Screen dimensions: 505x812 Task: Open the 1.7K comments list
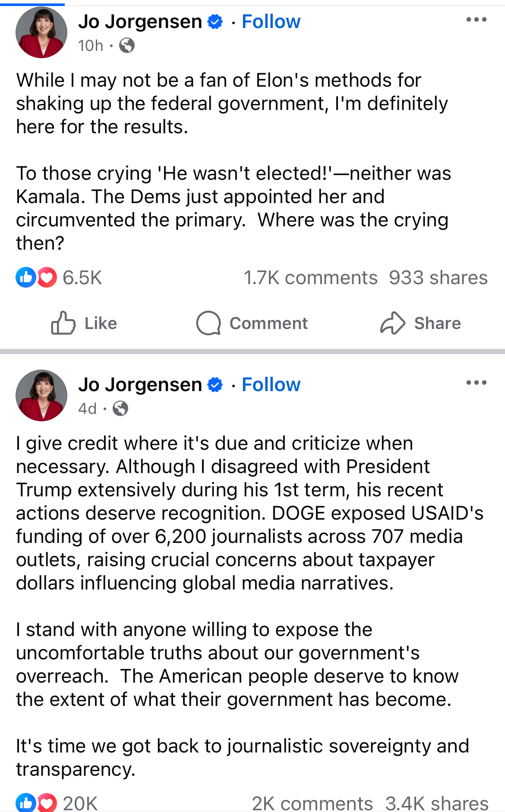pyautogui.click(x=310, y=278)
